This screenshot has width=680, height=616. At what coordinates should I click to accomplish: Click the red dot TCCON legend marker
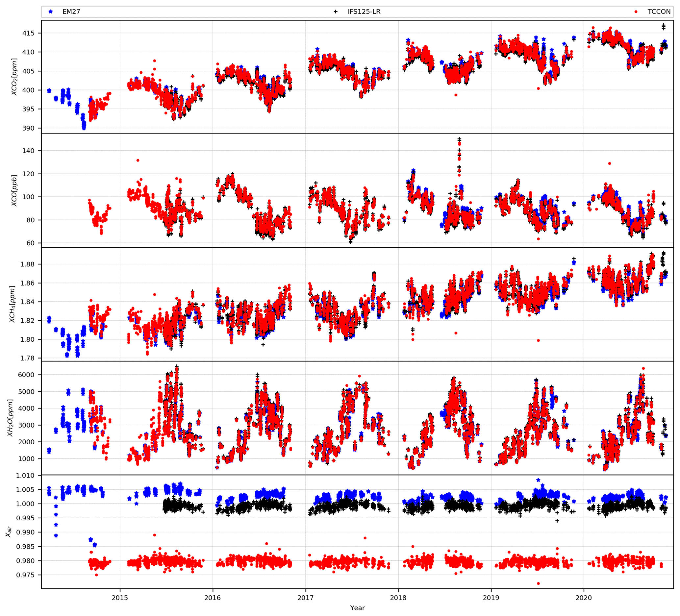(636, 12)
